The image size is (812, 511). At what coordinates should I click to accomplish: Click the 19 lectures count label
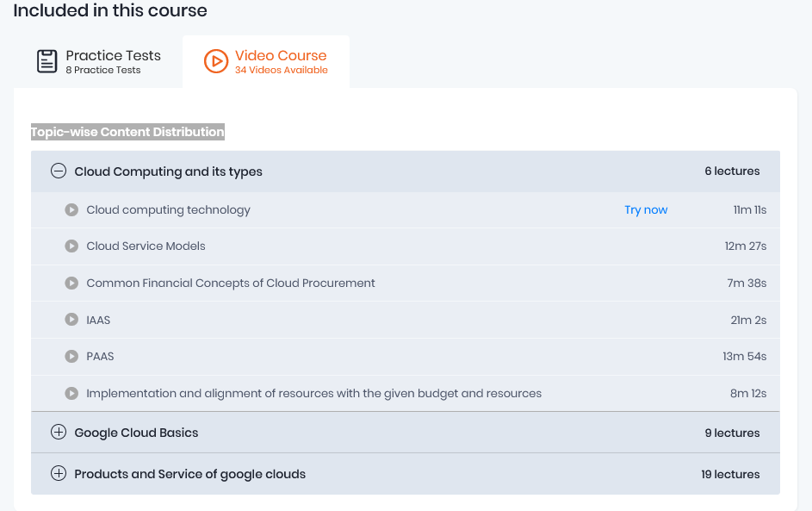[x=730, y=474]
